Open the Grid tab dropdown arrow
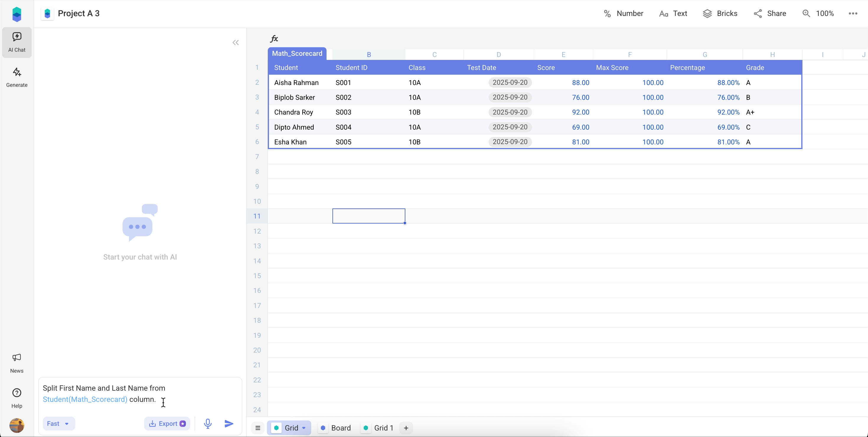The height and width of the screenshot is (437, 868). 304,428
